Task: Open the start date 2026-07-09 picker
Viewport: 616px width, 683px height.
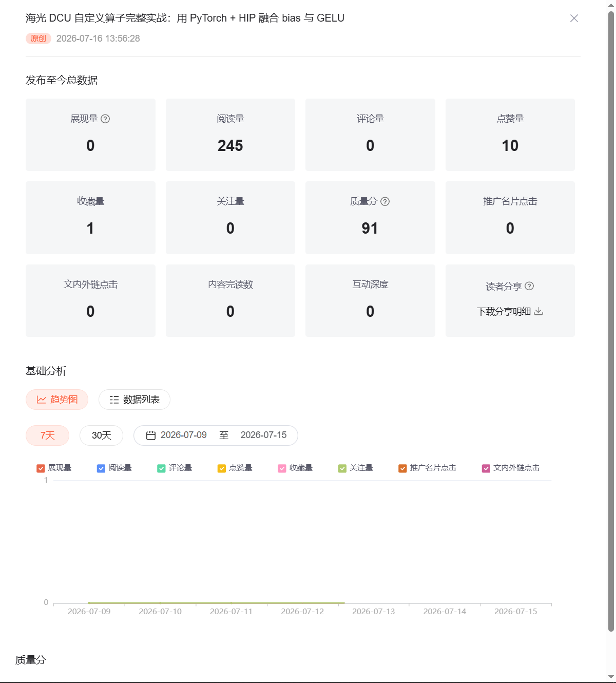Action: tap(184, 435)
